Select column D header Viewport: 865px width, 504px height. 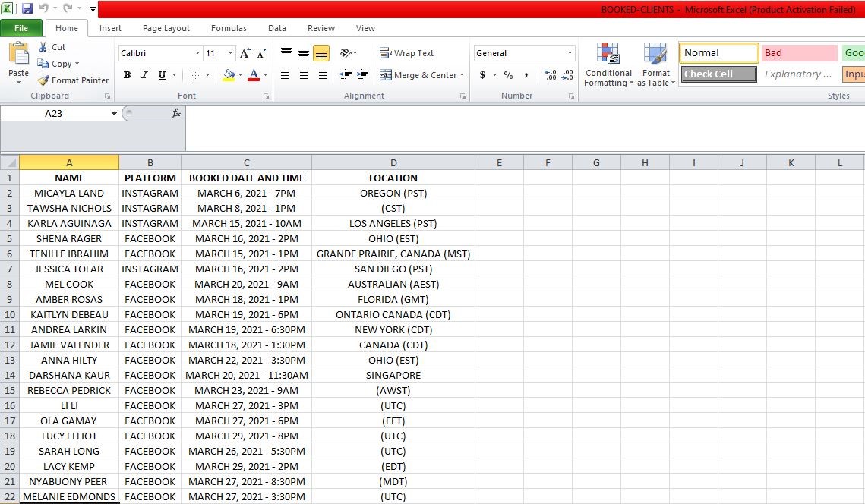(393, 162)
